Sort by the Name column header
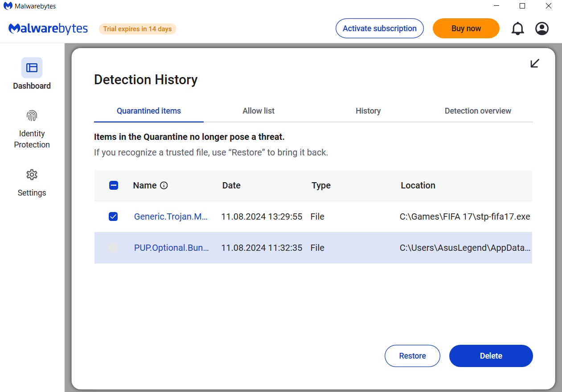Screen dimensions: 562x392 click(145, 186)
